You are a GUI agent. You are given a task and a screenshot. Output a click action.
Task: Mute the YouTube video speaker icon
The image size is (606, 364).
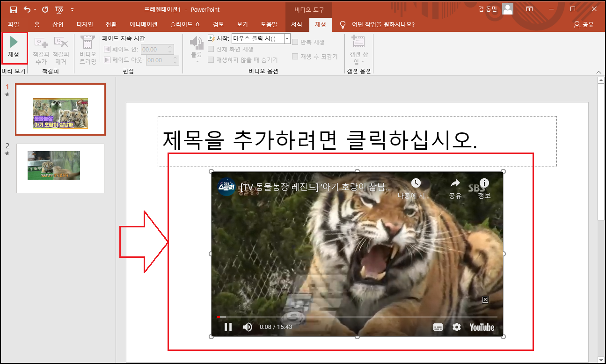tap(248, 327)
